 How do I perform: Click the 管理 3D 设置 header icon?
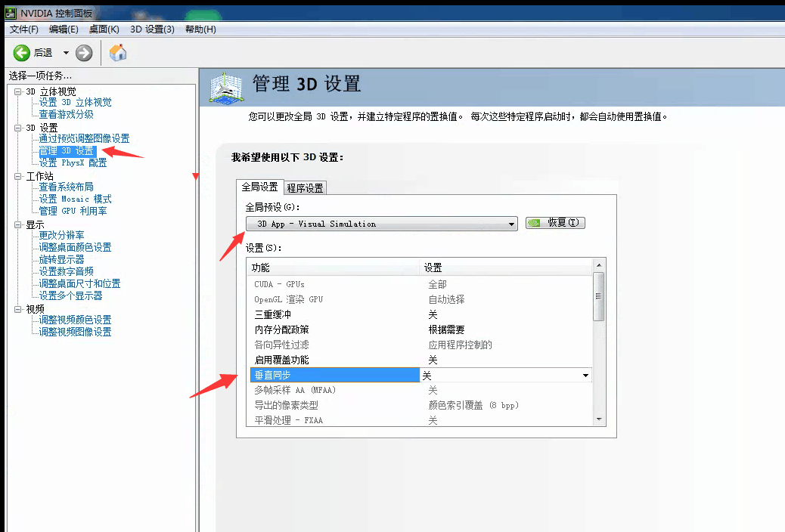pos(225,88)
